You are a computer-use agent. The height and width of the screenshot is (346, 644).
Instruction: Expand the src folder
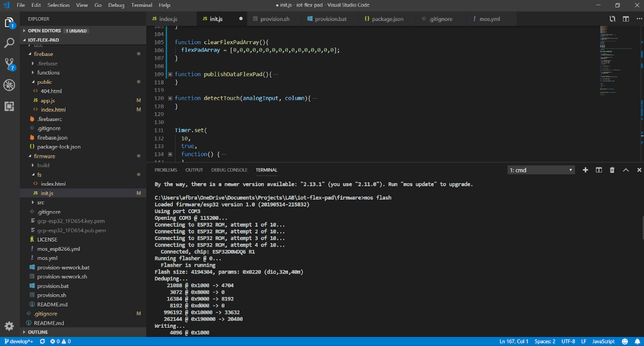[x=33, y=202]
